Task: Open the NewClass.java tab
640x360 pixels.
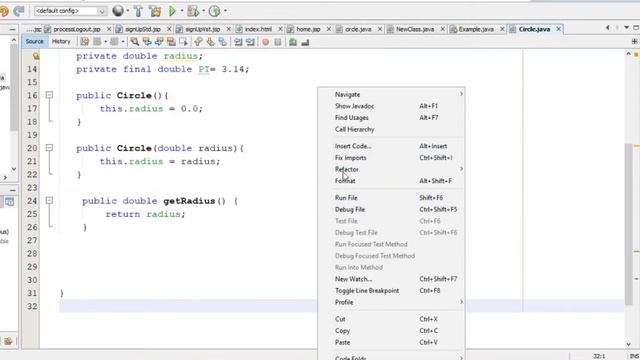Action: [415, 29]
